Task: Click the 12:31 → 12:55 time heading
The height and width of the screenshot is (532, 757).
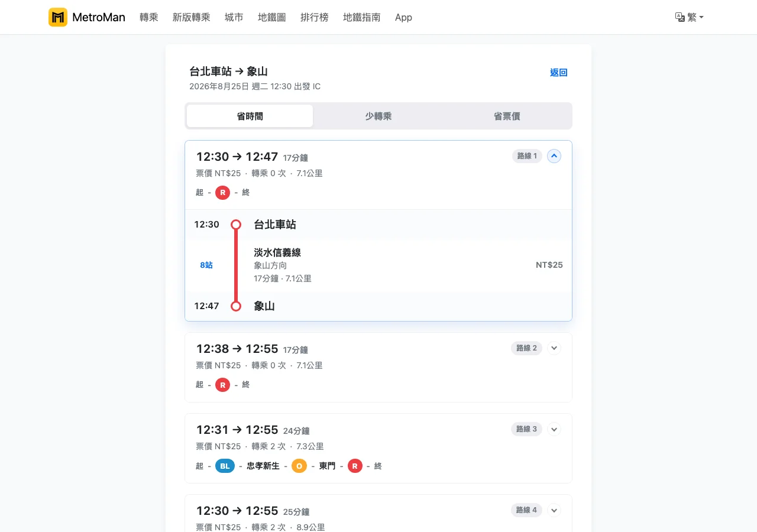Action: coord(237,430)
